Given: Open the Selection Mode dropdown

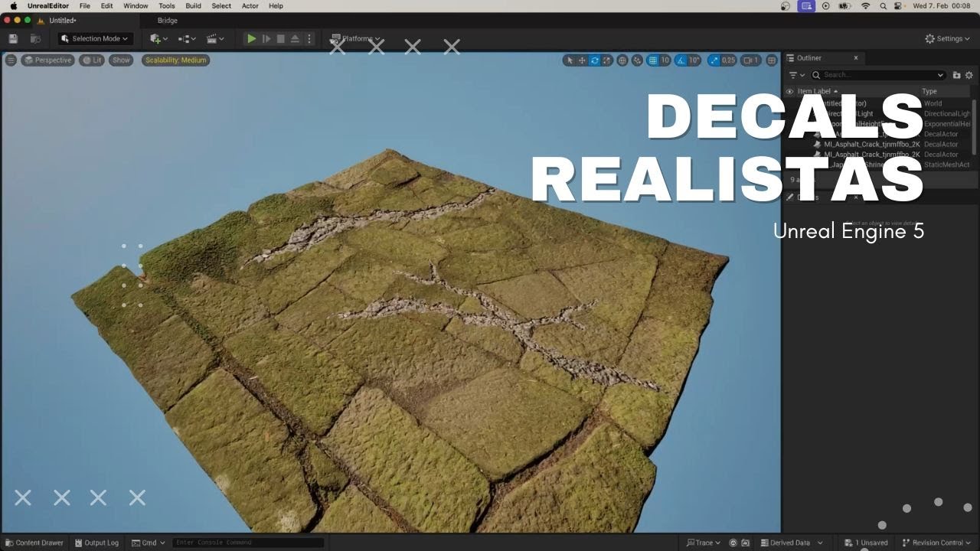Looking at the screenshot, I should (96, 38).
